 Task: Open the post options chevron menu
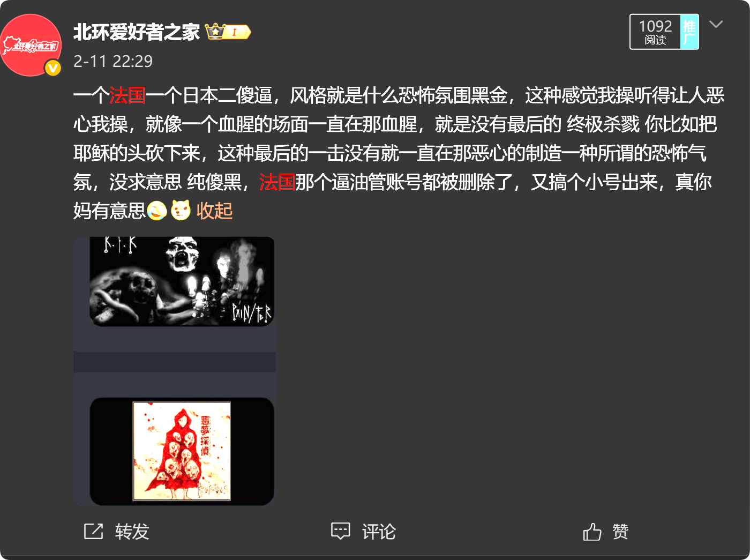pyautogui.click(x=716, y=25)
